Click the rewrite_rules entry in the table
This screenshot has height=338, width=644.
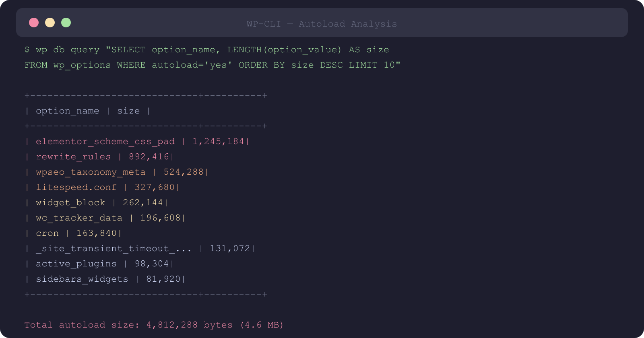pos(73,157)
